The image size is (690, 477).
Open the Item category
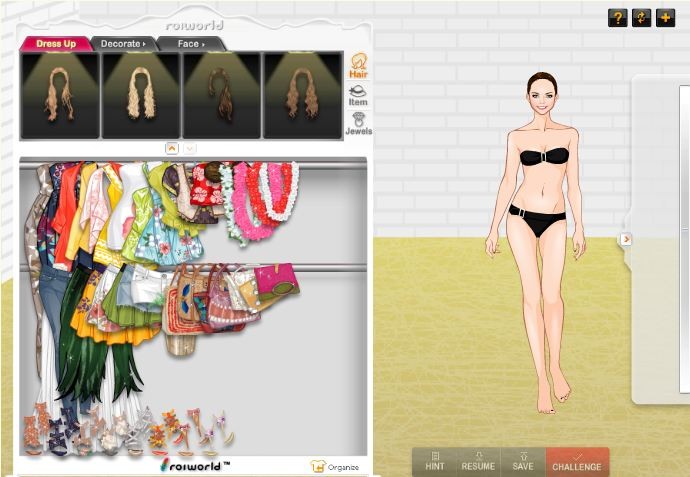(x=357, y=95)
